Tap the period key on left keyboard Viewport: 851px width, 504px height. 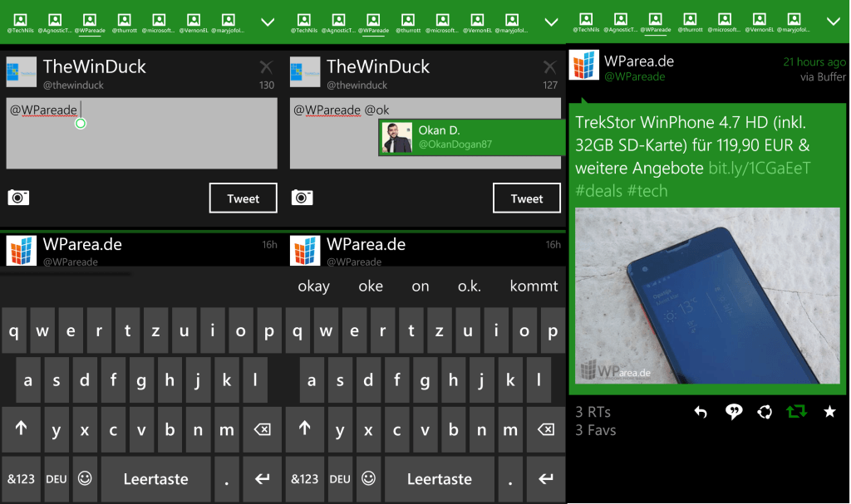(227, 478)
